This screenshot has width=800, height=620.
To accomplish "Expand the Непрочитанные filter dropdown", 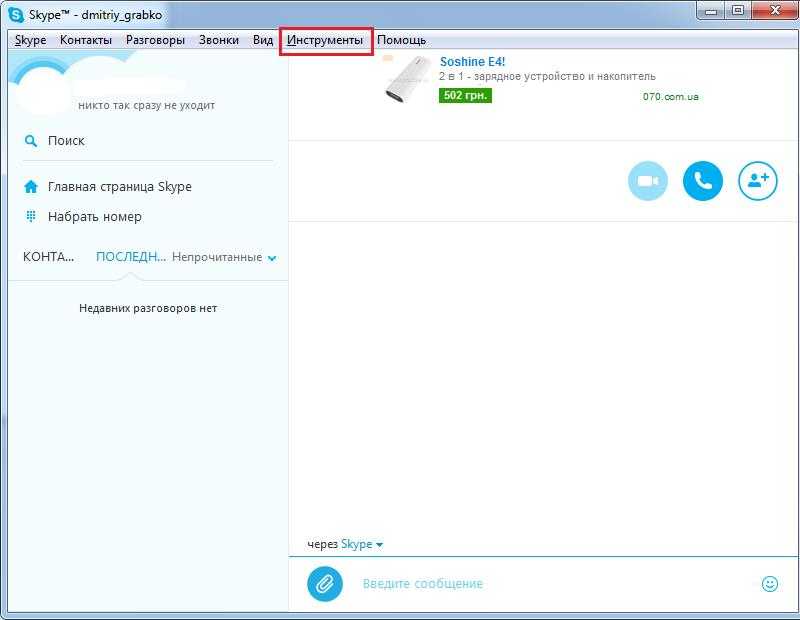I will 224,257.
